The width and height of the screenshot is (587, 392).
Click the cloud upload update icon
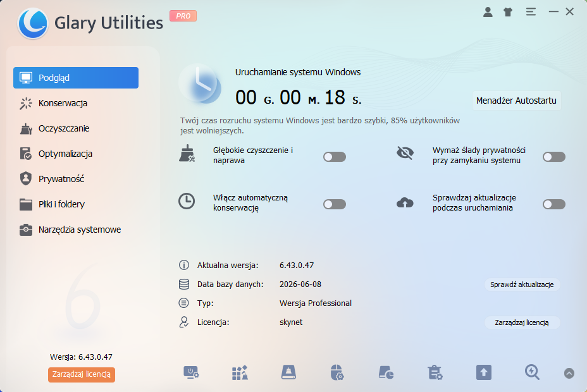coord(405,203)
